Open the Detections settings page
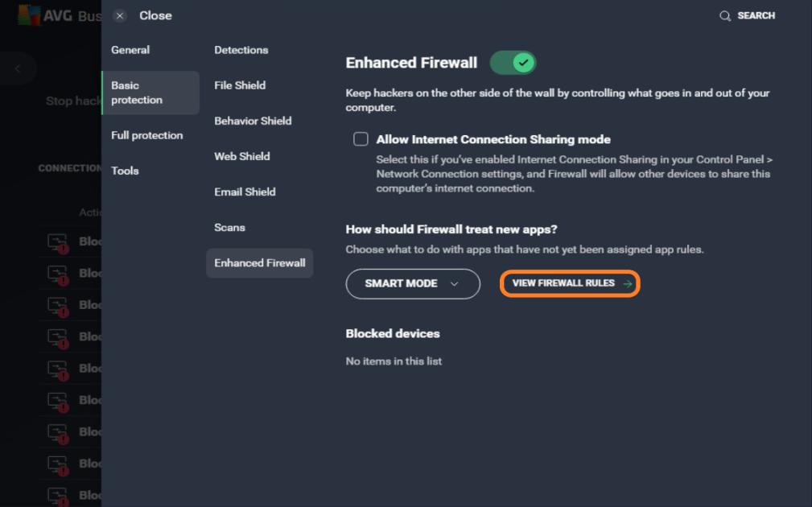Viewport: 812px width, 507px height. point(241,49)
